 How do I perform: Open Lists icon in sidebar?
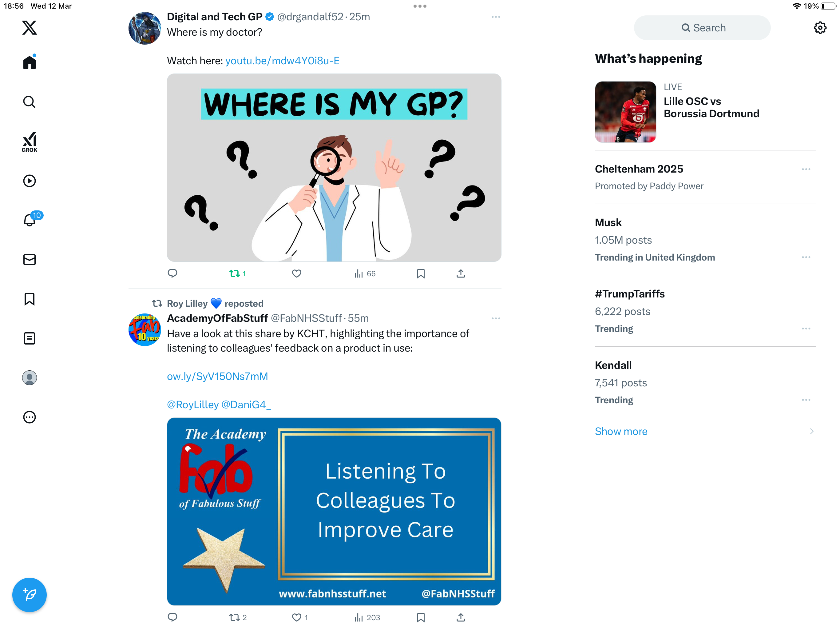click(29, 338)
